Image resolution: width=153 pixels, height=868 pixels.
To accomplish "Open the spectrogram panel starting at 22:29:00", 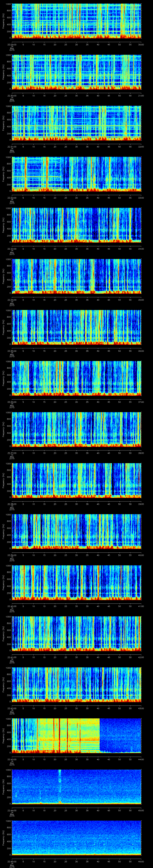I will 77,21.
